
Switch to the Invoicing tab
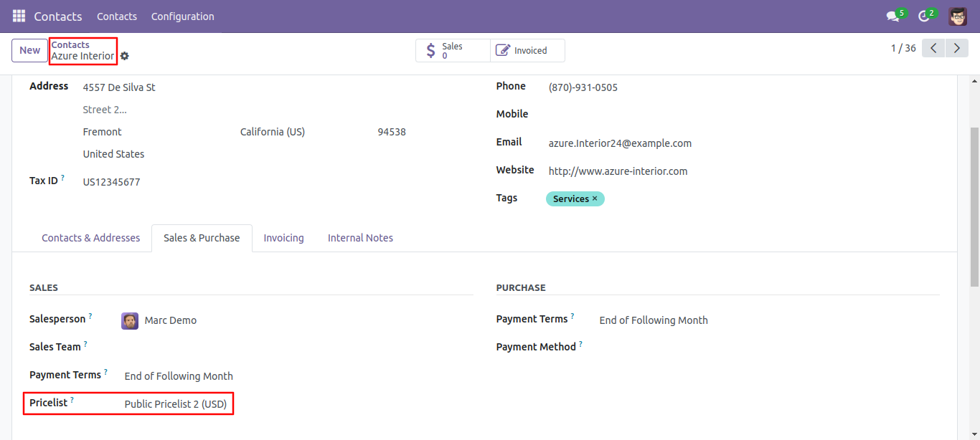283,238
